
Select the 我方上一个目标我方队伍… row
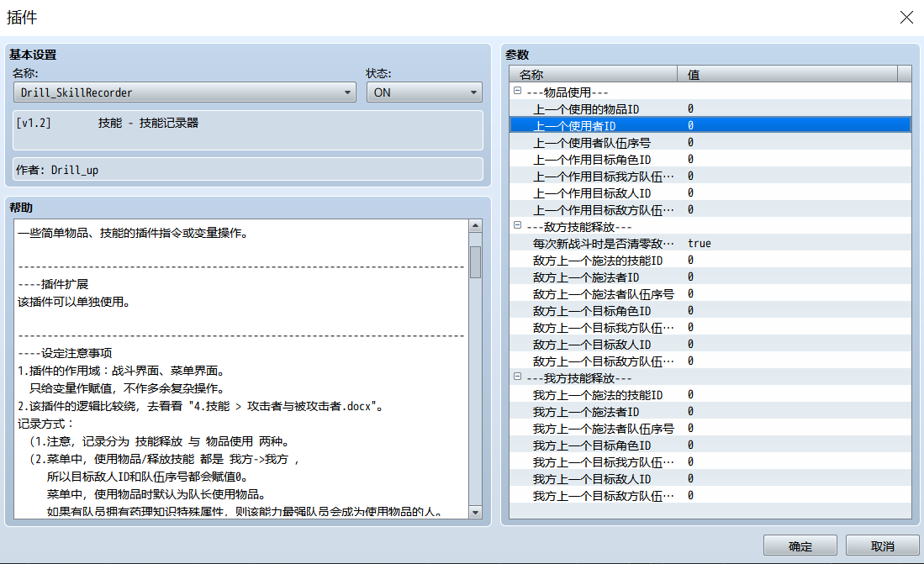(x=710, y=462)
